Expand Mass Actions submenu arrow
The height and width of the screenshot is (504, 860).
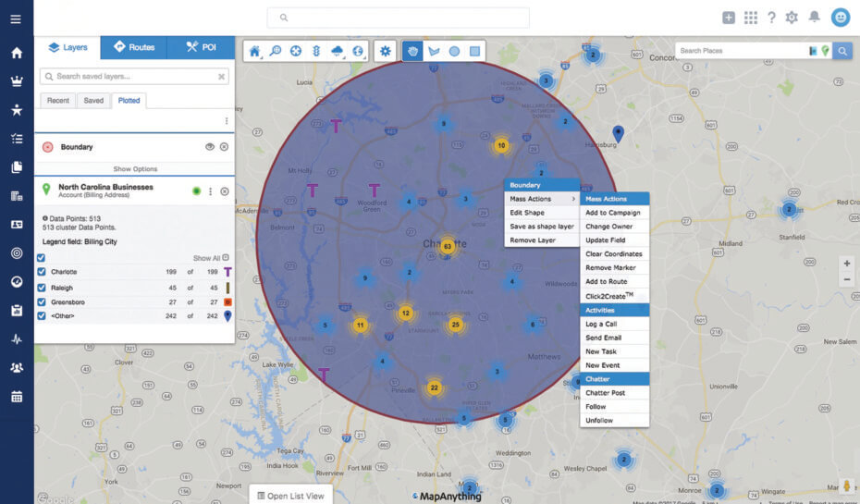pyautogui.click(x=573, y=199)
